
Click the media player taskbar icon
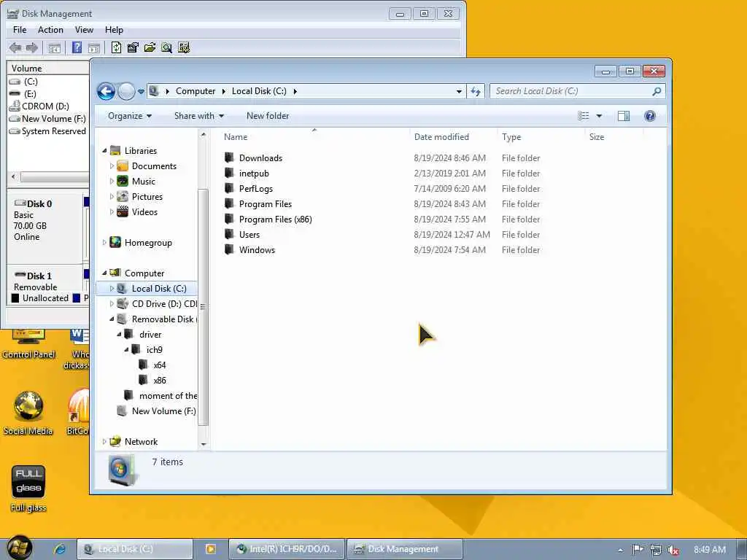210,549
